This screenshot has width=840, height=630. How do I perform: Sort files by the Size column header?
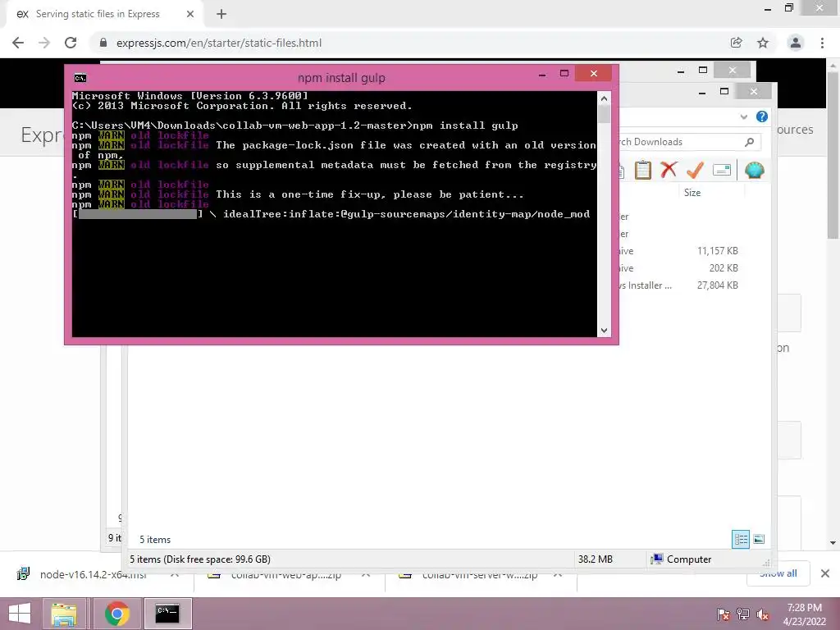coord(692,192)
